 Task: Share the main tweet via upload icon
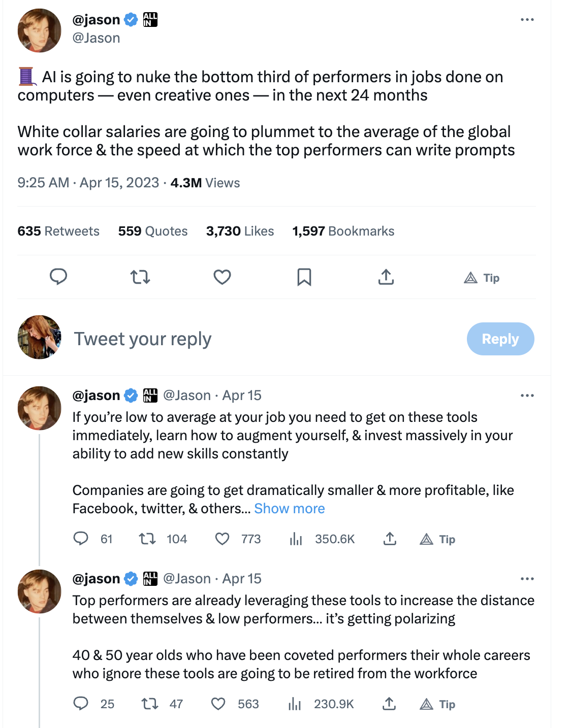tap(386, 277)
